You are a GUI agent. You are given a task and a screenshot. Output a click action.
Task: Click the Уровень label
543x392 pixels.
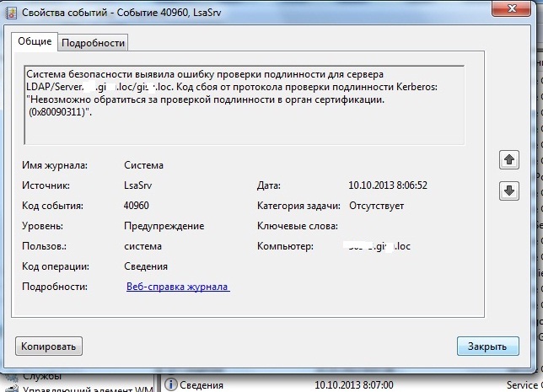coord(43,226)
